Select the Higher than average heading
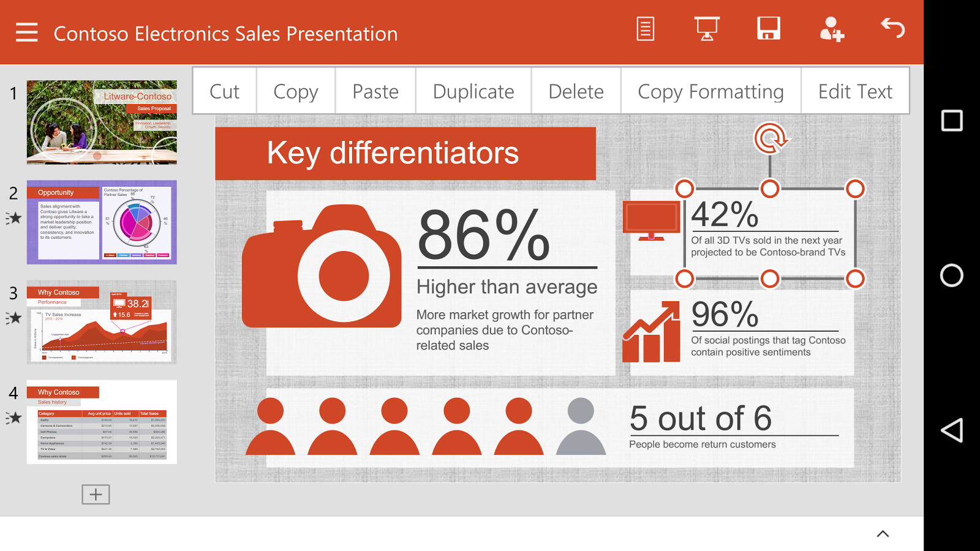 [x=507, y=287]
